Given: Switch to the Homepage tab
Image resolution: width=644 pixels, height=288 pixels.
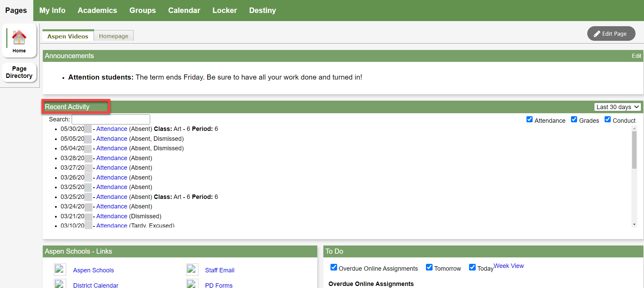Looking at the screenshot, I should (x=113, y=36).
